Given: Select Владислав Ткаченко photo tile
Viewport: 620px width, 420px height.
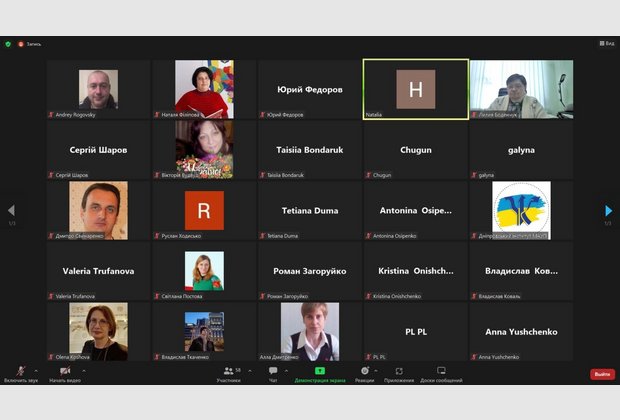Looking at the screenshot, I should [x=204, y=331].
